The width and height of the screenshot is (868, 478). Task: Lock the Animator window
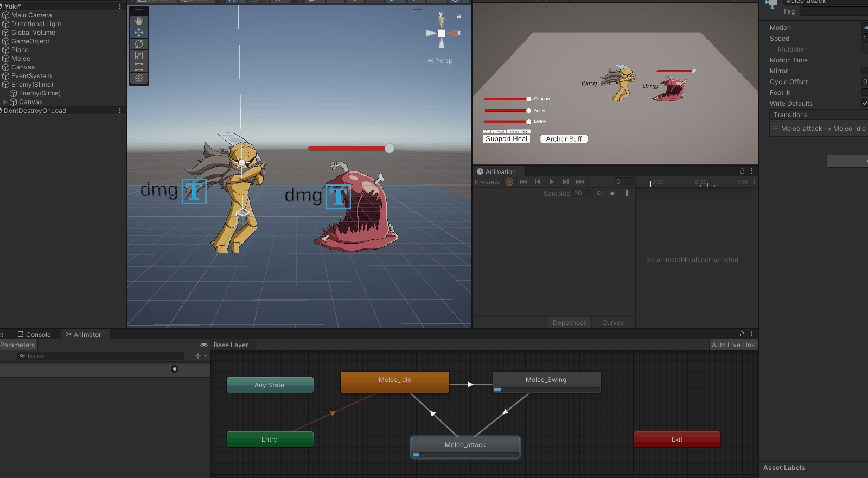742,334
